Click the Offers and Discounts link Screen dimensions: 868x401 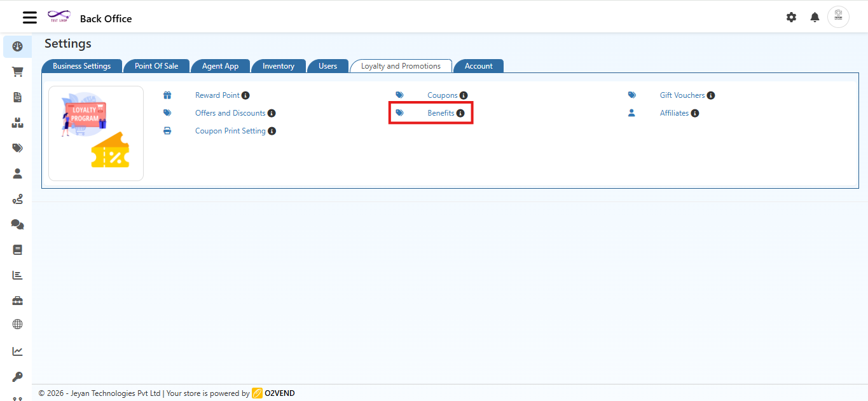click(x=230, y=112)
